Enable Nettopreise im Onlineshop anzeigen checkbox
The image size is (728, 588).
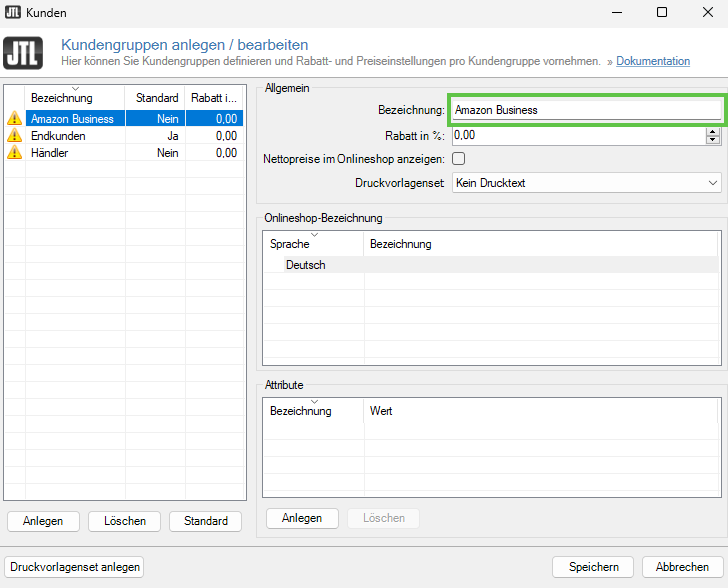pyautogui.click(x=459, y=158)
